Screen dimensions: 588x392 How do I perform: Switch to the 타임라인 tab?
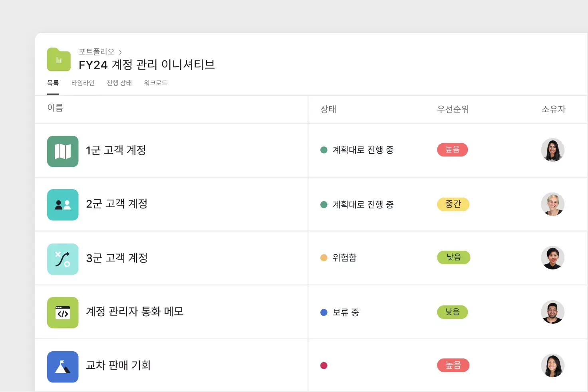(x=83, y=83)
